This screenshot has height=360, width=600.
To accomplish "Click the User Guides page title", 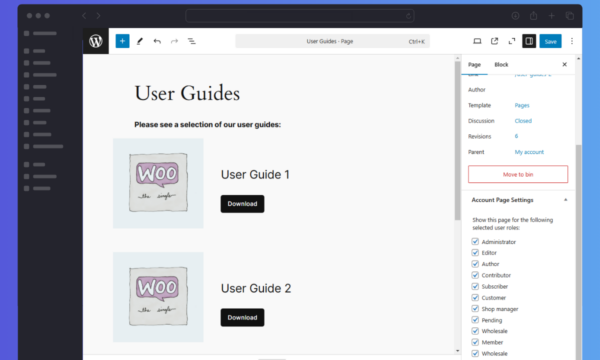I will point(187,93).
